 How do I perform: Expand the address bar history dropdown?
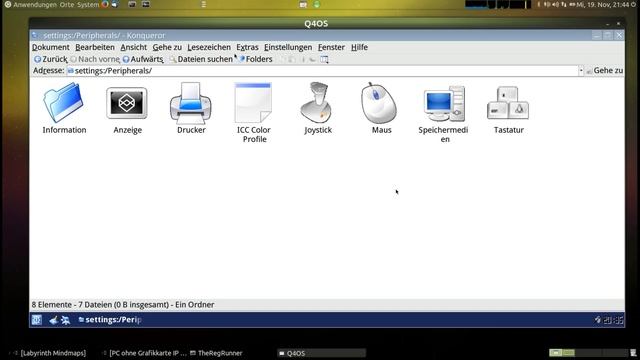(581, 71)
